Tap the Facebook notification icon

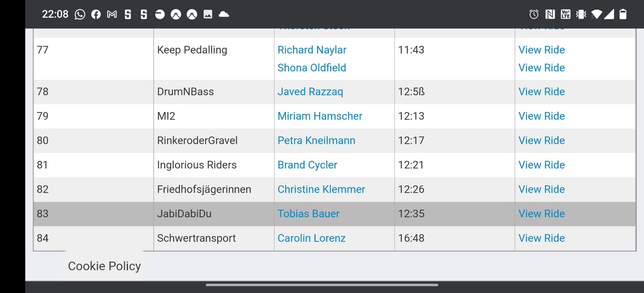click(x=96, y=15)
